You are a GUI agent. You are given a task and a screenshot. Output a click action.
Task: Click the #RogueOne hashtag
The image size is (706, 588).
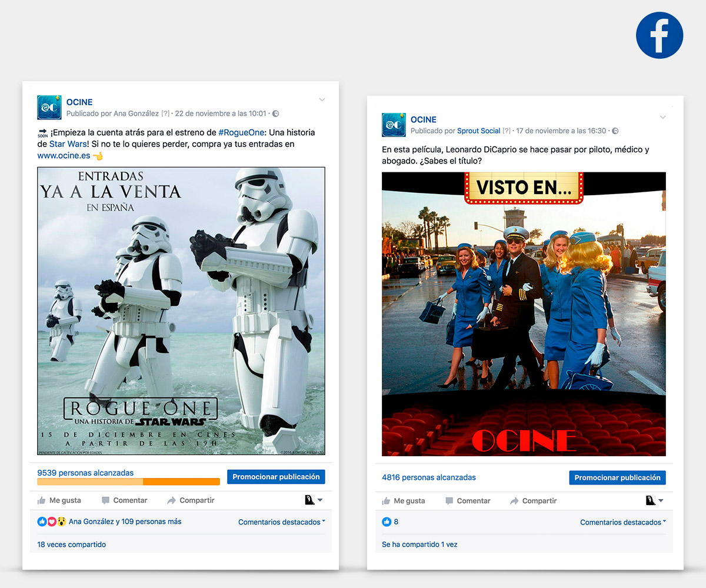tap(241, 132)
